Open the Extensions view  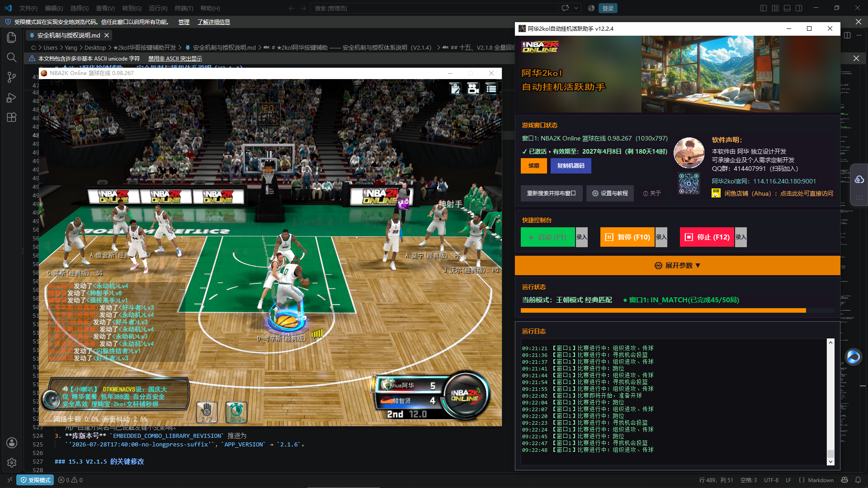click(x=12, y=117)
